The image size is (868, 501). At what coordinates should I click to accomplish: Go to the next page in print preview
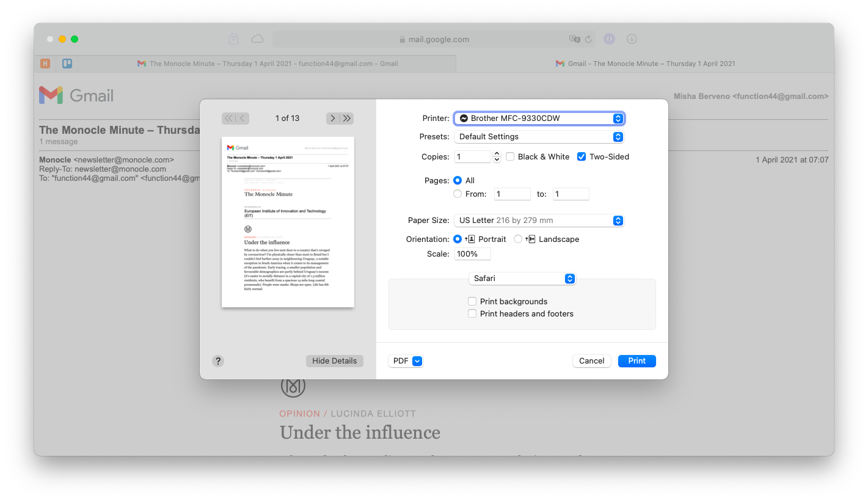332,118
